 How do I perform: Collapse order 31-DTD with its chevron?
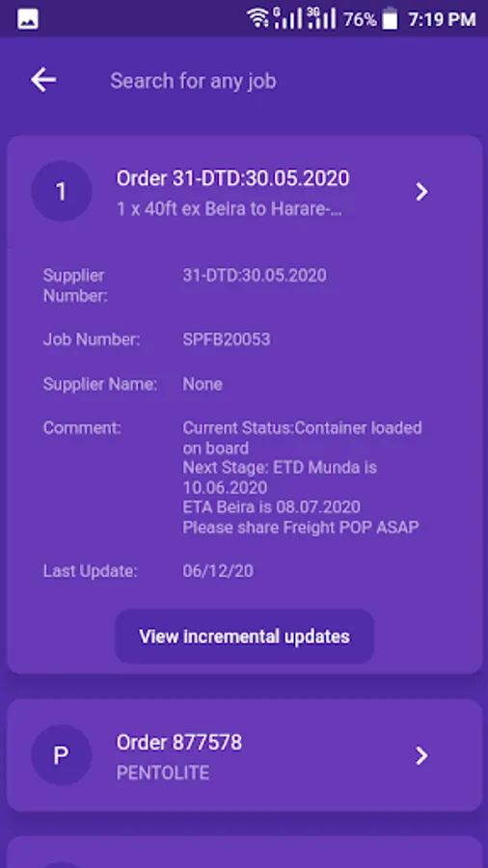pos(421,192)
